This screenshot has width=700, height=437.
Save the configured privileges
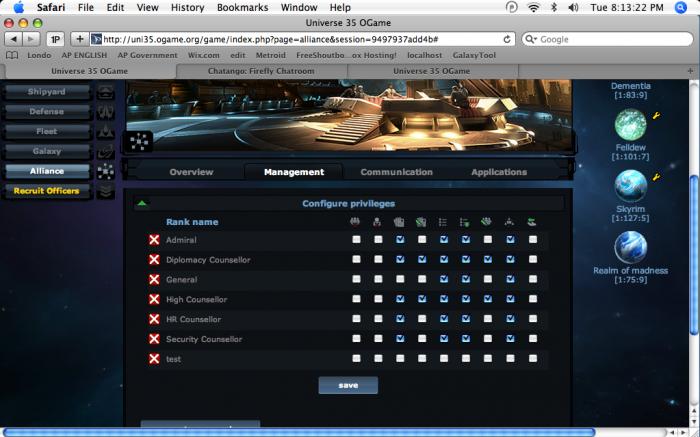348,385
